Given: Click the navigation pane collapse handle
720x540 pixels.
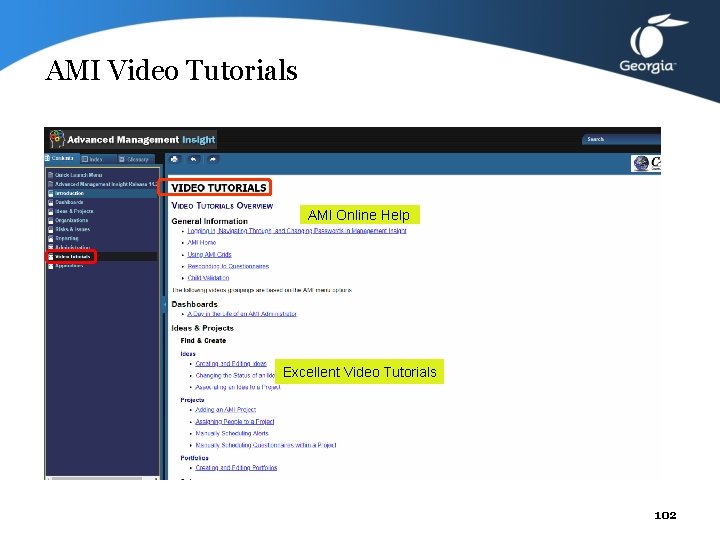Looking at the screenshot, I should [164, 304].
